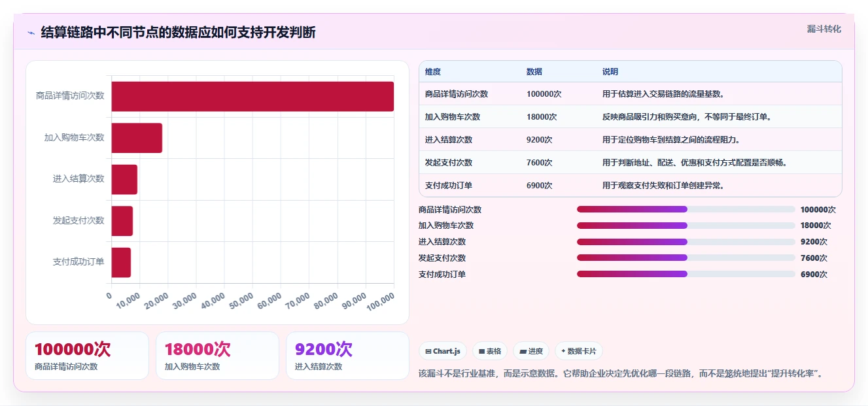Screen dimensions: 868x406
Task: Click table cell 进入结算次数 in 维度 column
Action: (449, 140)
